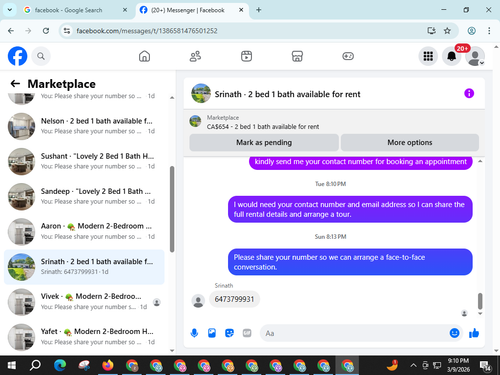Click the seen indicator avatar below messages
Screen dimensions: 500x375
coord(464,313)
